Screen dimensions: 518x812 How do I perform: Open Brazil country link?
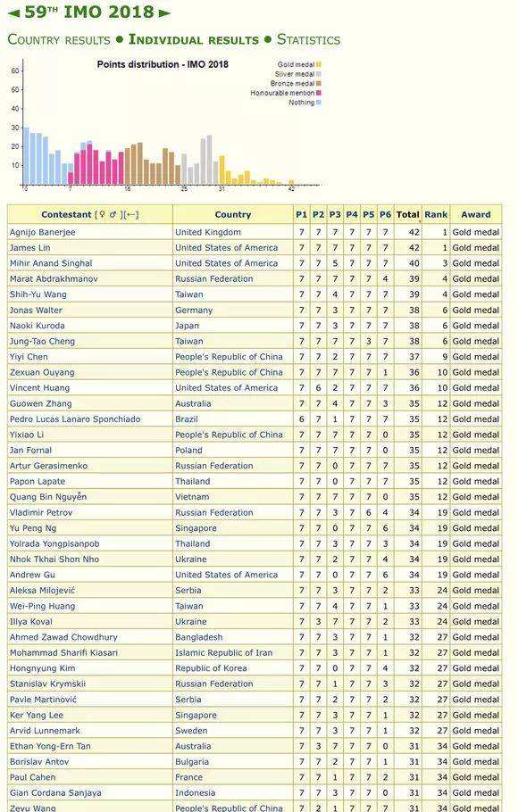click(187, 419)
